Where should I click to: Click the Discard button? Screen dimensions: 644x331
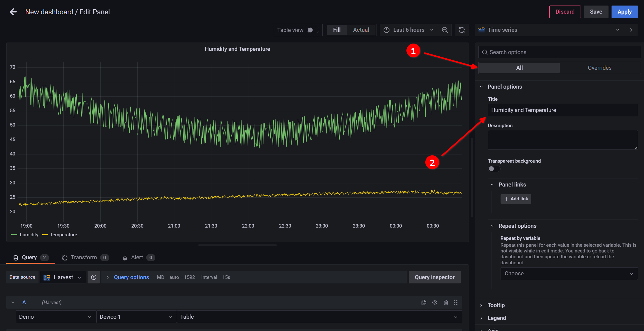pyautogui.click(x=565, y=12)
